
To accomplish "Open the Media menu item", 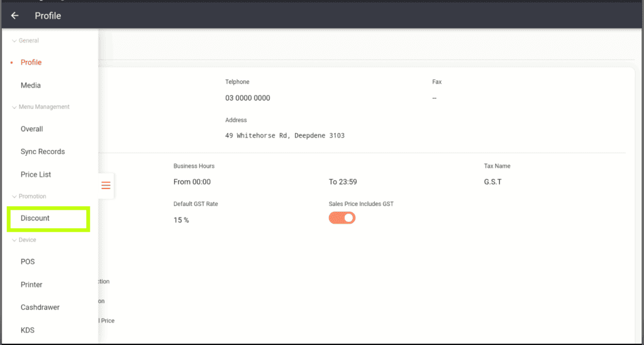I will coord(30,85).
